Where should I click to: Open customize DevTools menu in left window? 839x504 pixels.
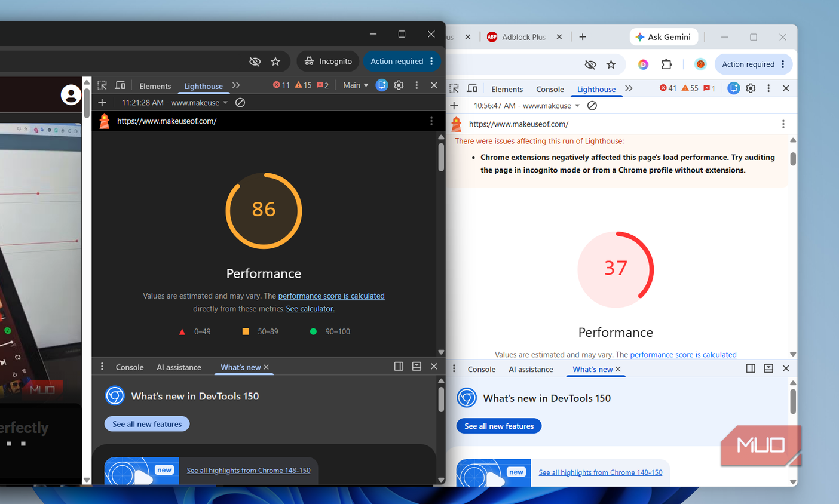tap(417, 85)
